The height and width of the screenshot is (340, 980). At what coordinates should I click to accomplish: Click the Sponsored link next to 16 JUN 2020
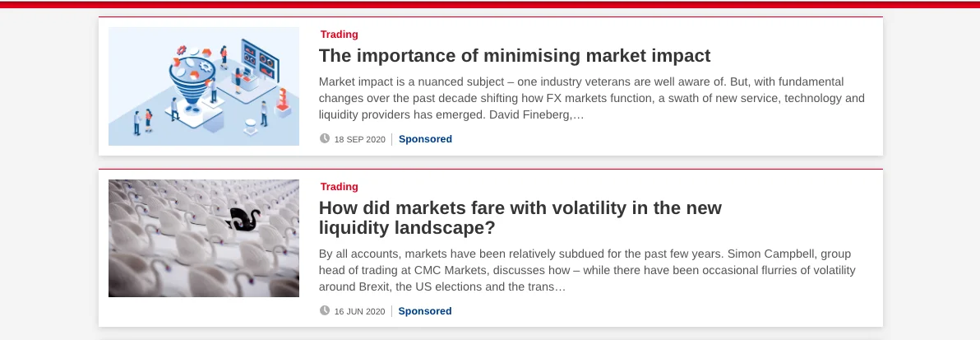[x=425, y=311]
